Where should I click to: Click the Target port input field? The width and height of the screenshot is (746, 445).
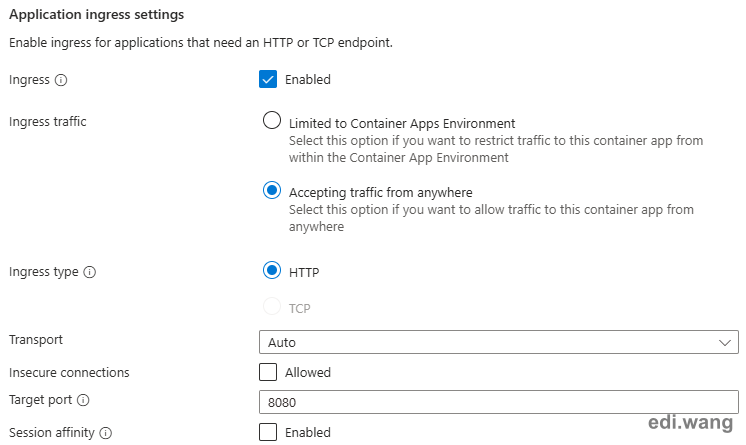point(499,402)
